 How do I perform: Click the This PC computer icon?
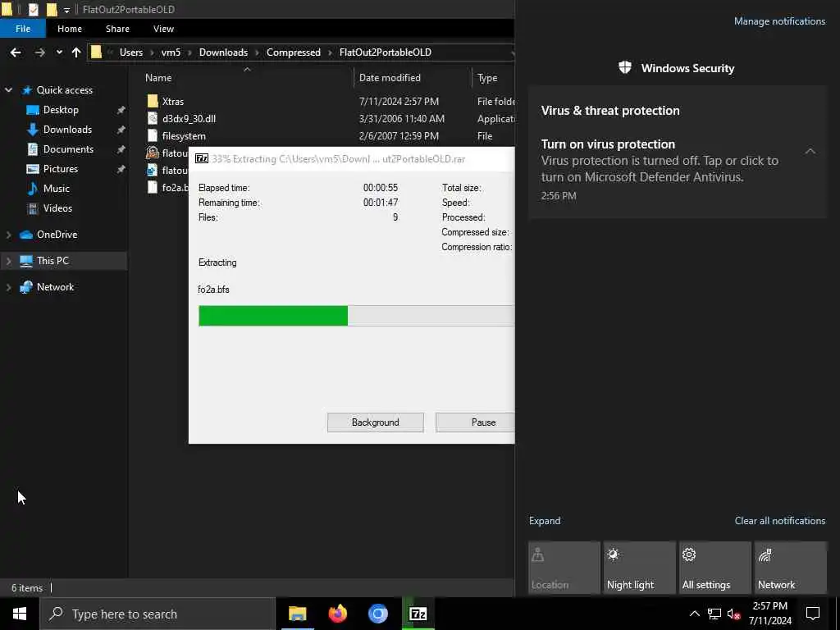coord(25,261)
